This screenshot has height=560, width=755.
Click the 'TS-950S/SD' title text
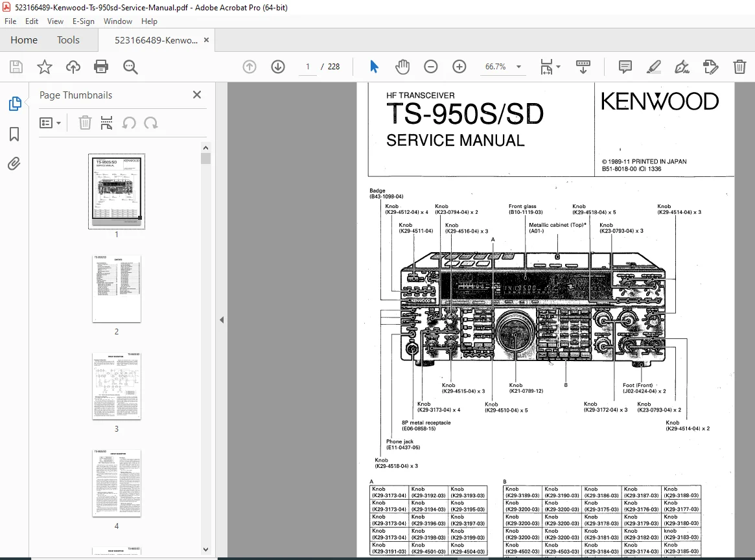(465, 114)
